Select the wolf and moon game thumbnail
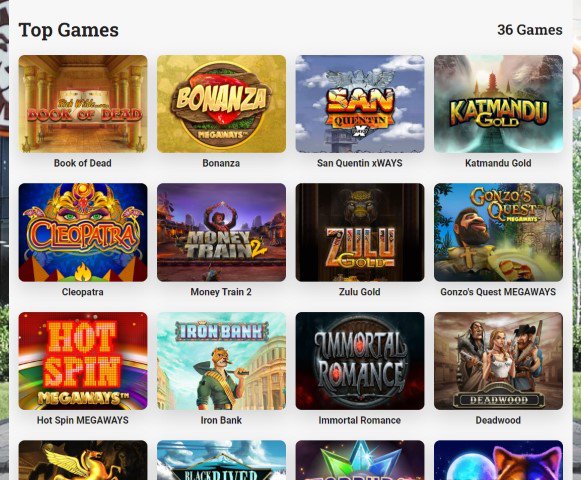This screenshot has height=480, width=581. coord(498,460)
